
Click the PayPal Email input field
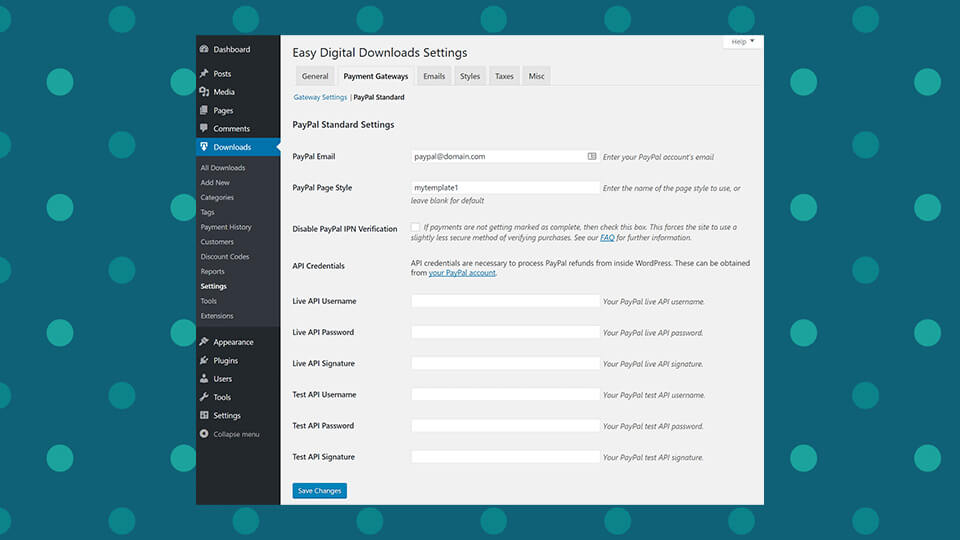(505, 156)
